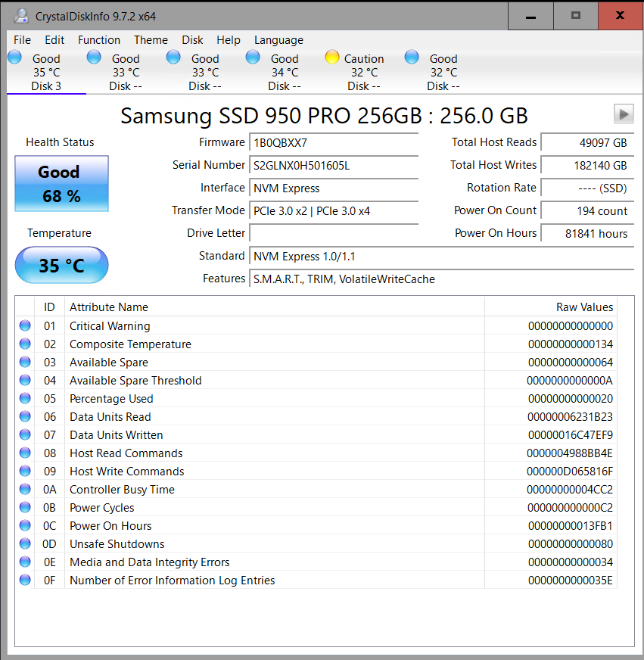Open the Theme menu

click(x=151, y=40)
